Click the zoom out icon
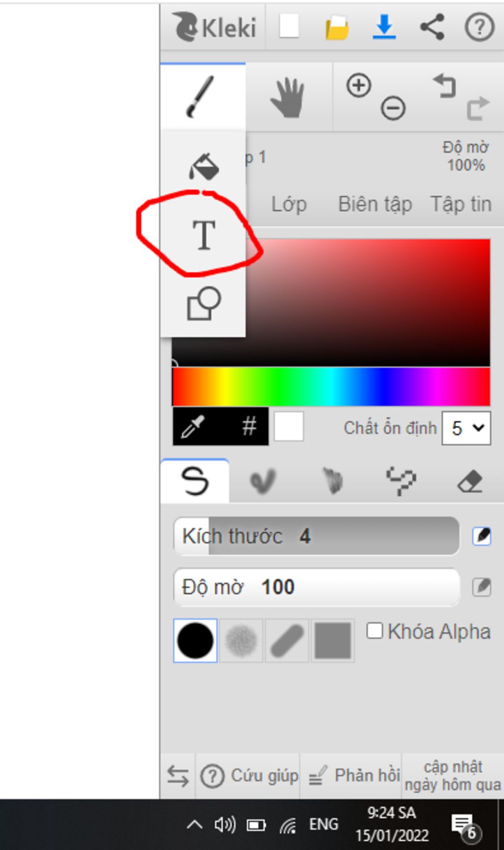This screenshot has width=504, height=850. click(393, 108)
